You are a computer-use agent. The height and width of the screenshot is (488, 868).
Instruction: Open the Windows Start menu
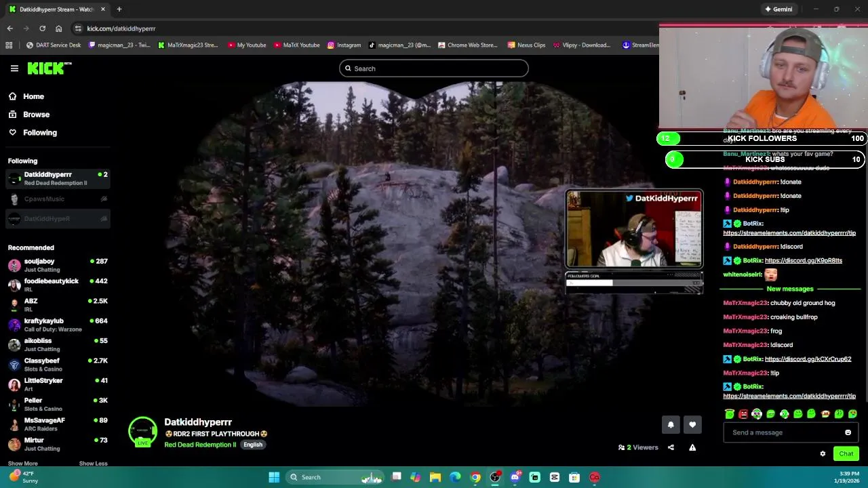pos(274,477)
